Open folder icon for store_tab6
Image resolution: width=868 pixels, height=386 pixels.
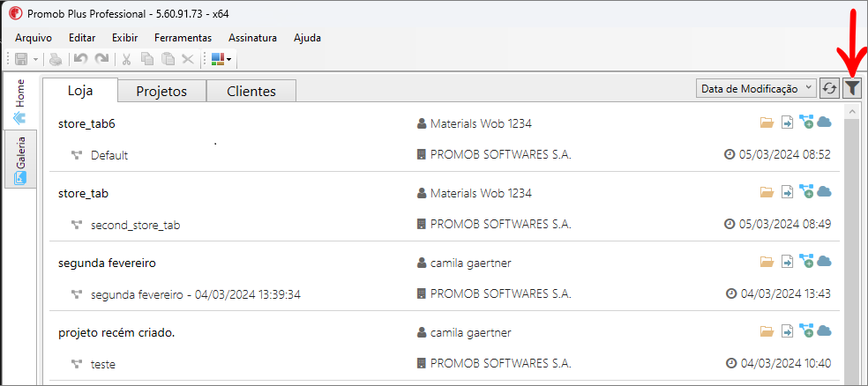pyautogui.click(x=767, y=122)
